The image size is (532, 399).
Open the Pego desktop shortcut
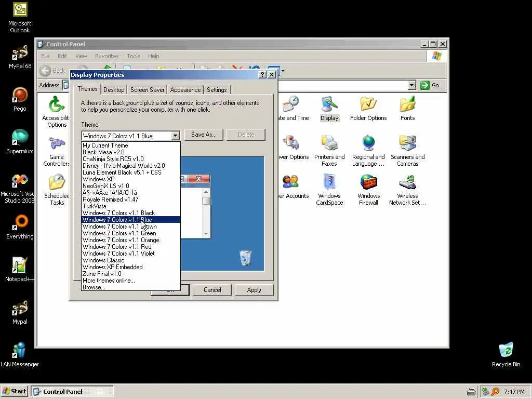click(20, 99)
